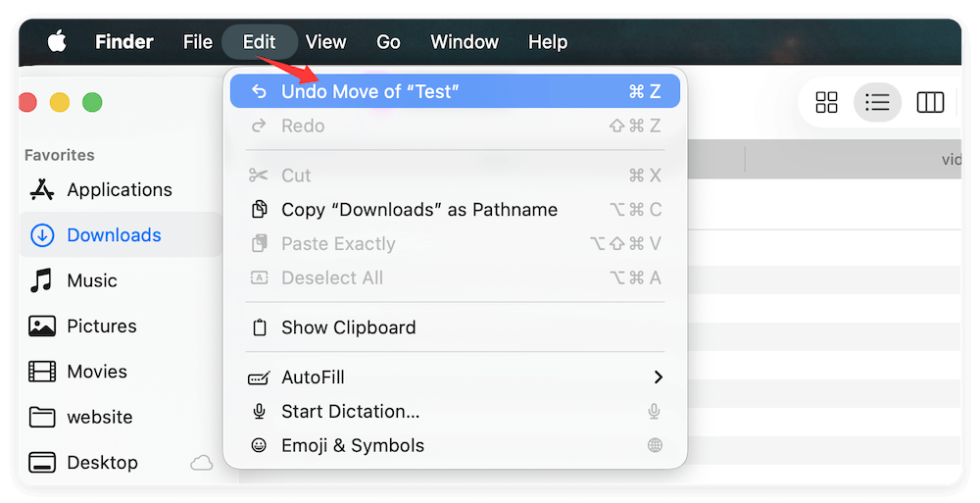Switch to column view
The image size is (980, 503).
pos(929,102)
